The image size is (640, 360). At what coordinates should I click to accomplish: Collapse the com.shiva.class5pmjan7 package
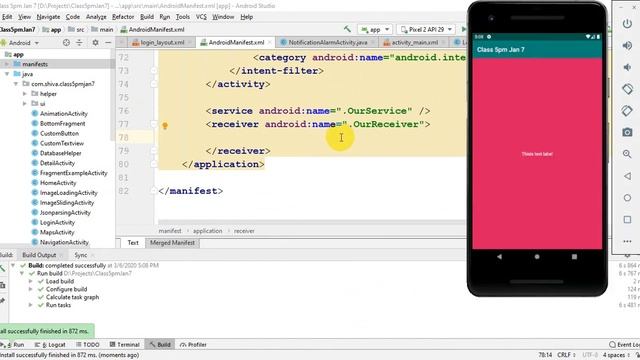click(x=16, y=84)
